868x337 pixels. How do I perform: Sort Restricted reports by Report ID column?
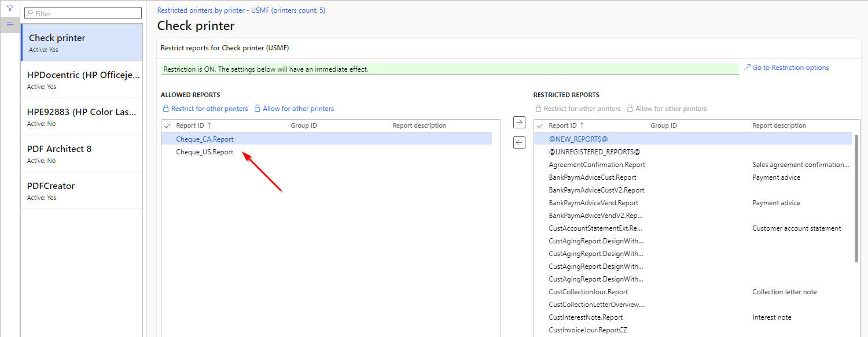pyautogui.click(x=567, y=125)
